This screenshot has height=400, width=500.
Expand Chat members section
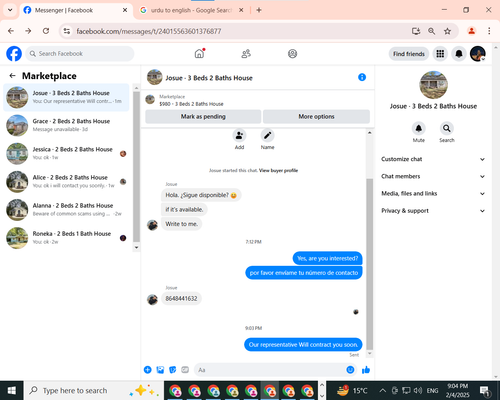tap(433, 176)
